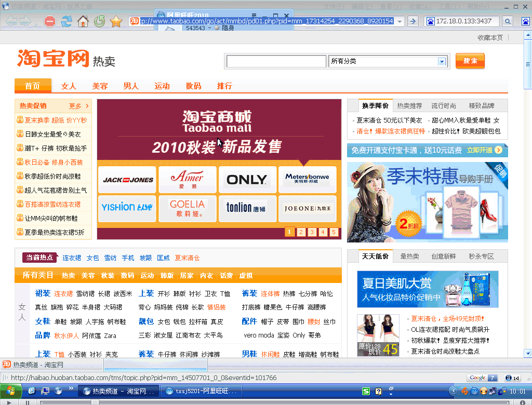Viewport: 532px width, 405px height.
Task: Select the 流行时尚 tab
Action: [444, 106]
